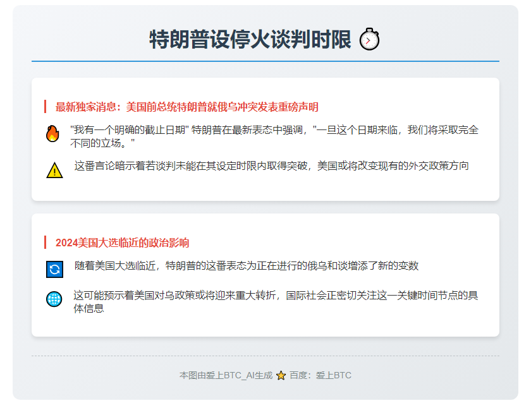This screenshot has height=420, width=531.
Task: Click the quote starting 我有一个明确的截止日期
Action: coord(274,136)
